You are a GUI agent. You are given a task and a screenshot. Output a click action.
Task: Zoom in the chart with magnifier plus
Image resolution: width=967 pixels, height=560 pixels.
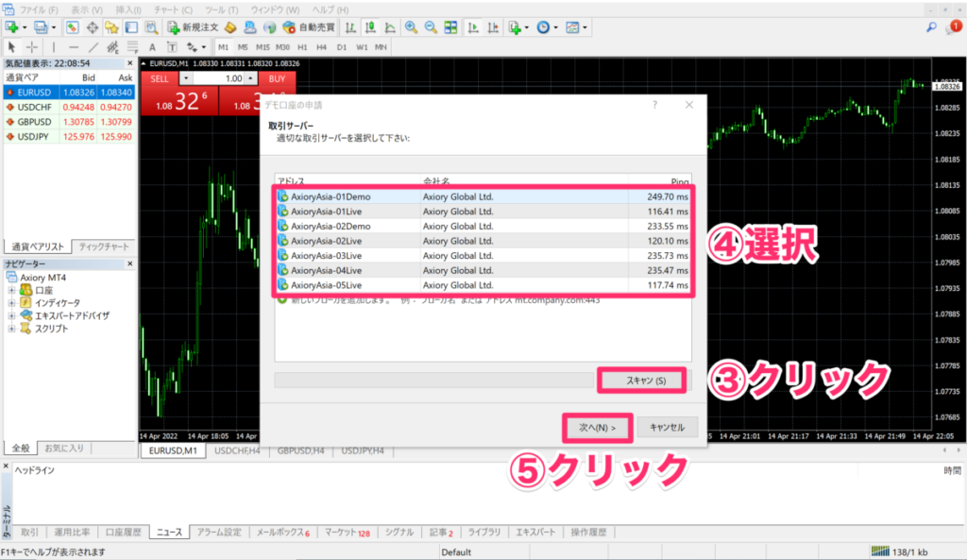pos(411,27)
